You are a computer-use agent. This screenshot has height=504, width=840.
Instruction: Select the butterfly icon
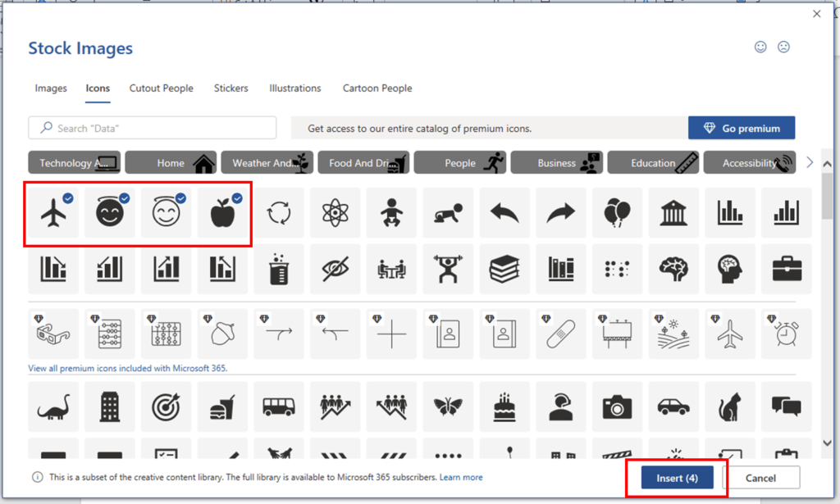448,406
